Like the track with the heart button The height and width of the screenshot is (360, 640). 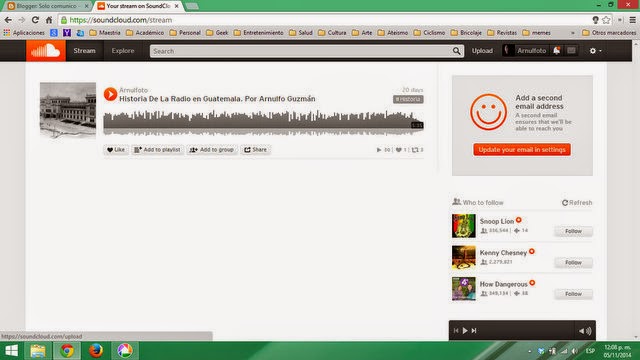point(116,150)
